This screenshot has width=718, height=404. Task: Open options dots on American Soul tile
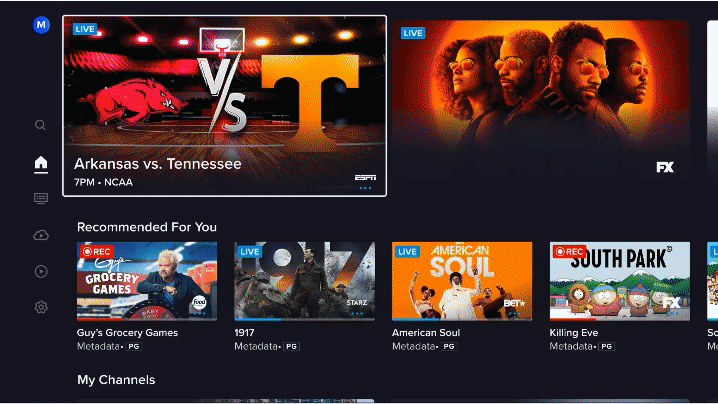coord(514,314)
